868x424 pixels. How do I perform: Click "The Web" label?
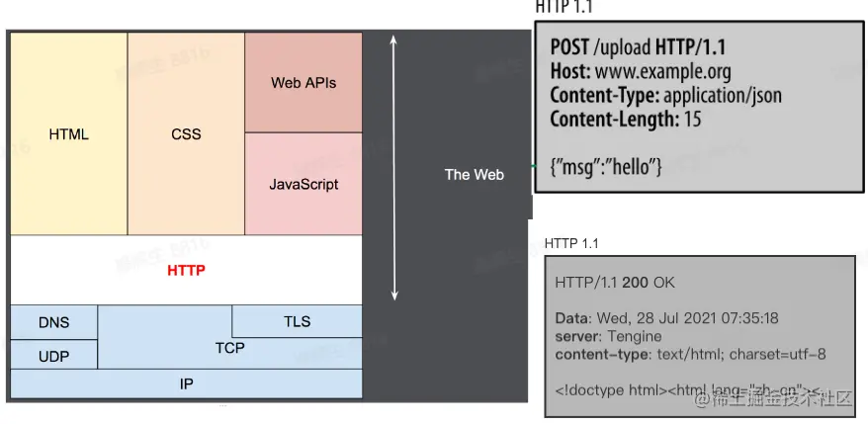(474, 175)
